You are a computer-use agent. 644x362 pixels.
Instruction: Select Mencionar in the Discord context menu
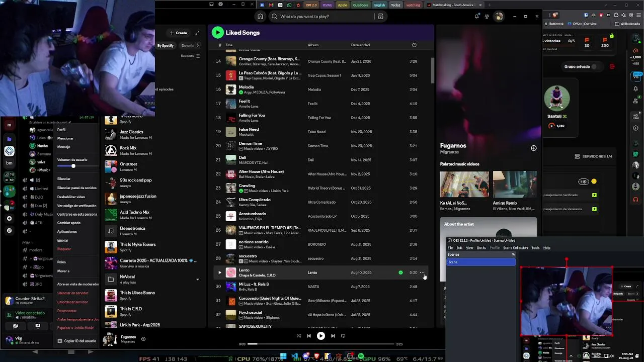65,138
